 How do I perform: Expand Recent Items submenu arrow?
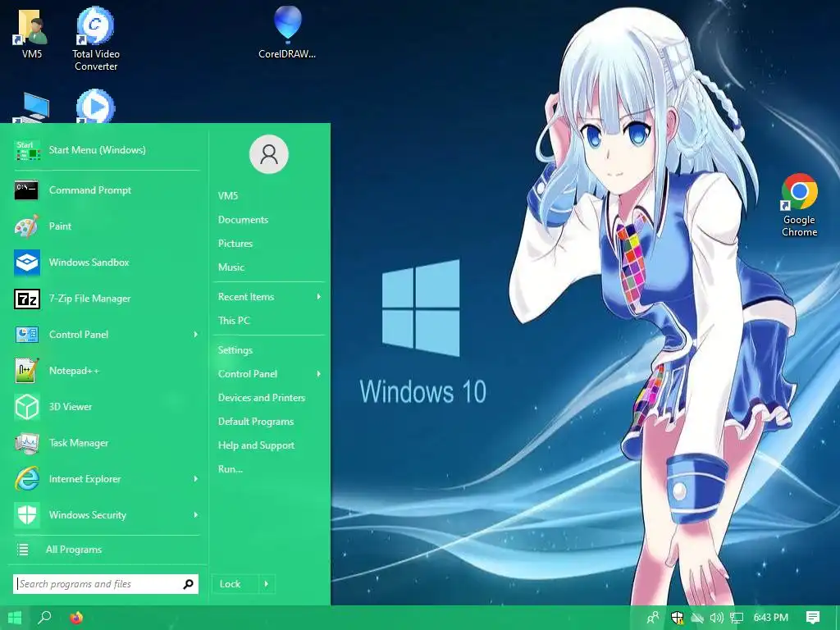click(319, 297)
